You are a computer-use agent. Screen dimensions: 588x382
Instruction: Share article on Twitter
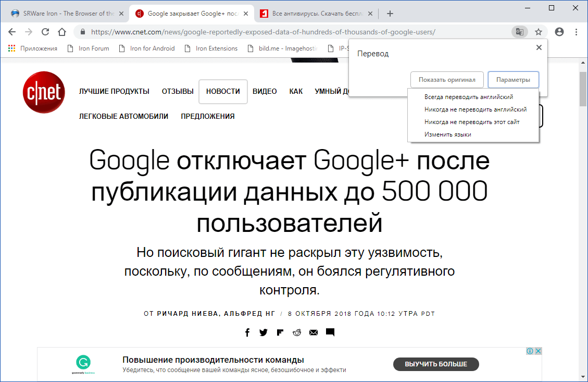263,332
